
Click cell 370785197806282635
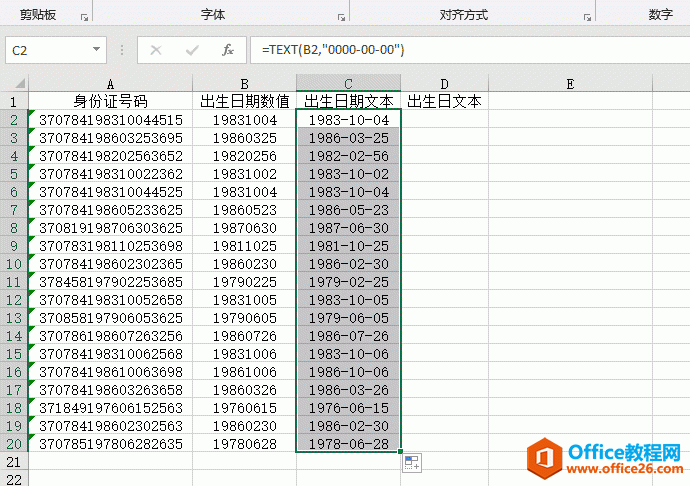pos(110,444)
